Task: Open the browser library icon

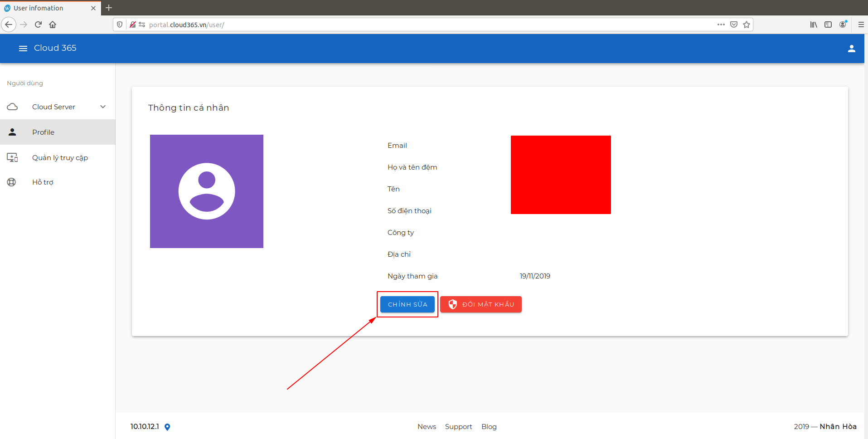Action: [x=814, y=24]
